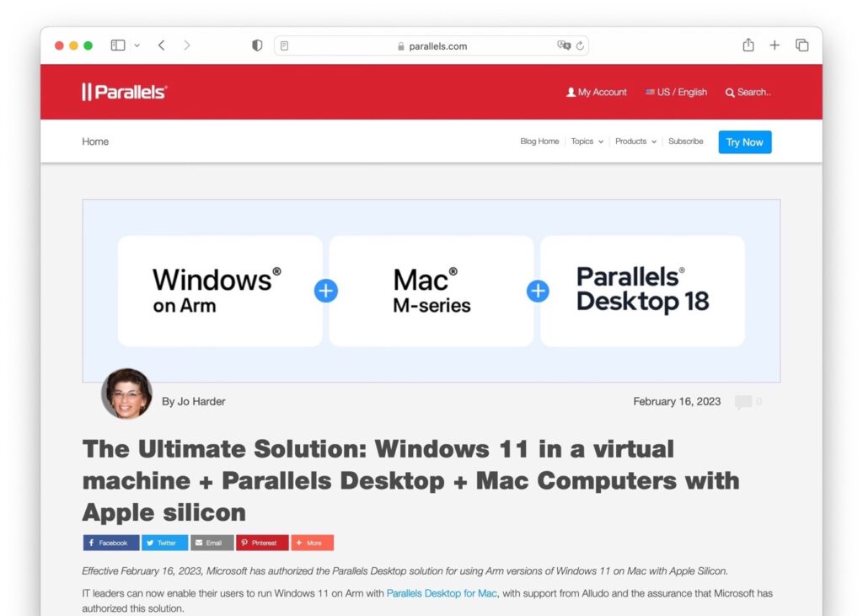The width and height of the screenshot is (863, 616).
Task: Share the article via the Email button
Action: [212, 542]
